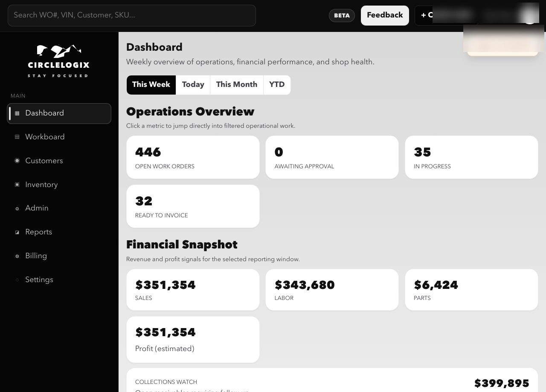
Task: Click the Ready to Invoice metric card
Action: coord(193,206)
